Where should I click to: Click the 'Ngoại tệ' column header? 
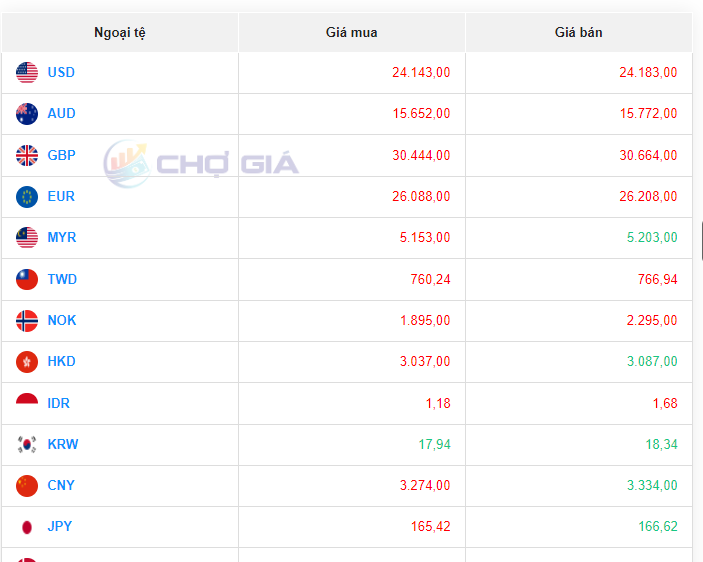pos(120,33)
